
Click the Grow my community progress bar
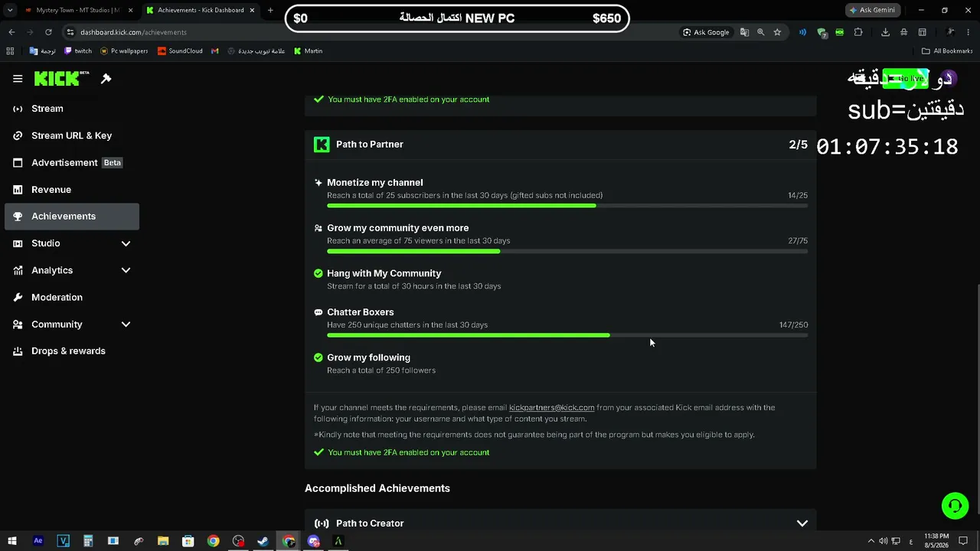[x=567, y=251]
